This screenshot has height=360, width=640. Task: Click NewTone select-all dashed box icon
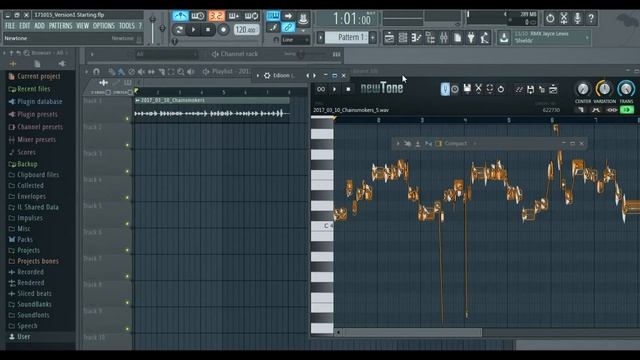tap(490, 89)
